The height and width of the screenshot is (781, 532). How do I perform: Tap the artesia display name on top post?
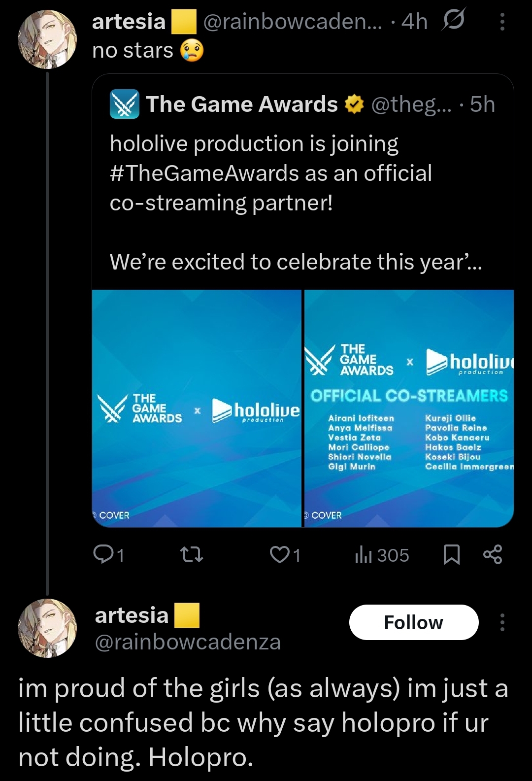(129, 21)
